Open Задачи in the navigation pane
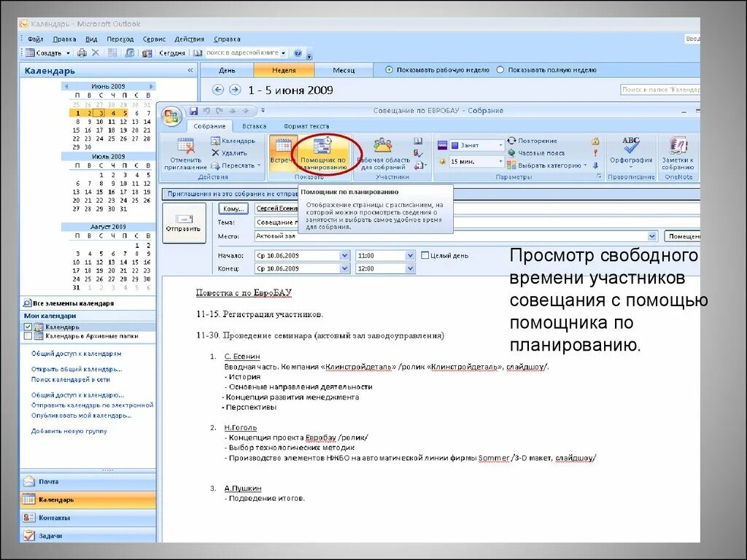Image resolution: width=747 pixels, height=560 pixels. (x=88, y=536)
